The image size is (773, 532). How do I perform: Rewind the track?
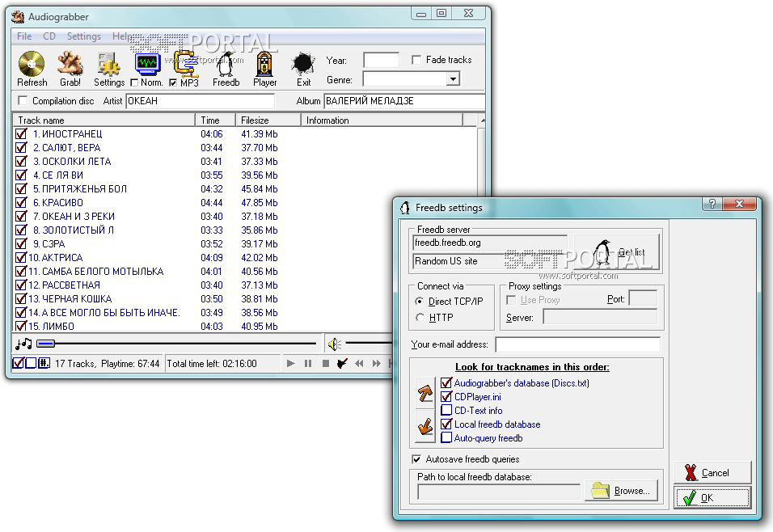click(359, 363)
